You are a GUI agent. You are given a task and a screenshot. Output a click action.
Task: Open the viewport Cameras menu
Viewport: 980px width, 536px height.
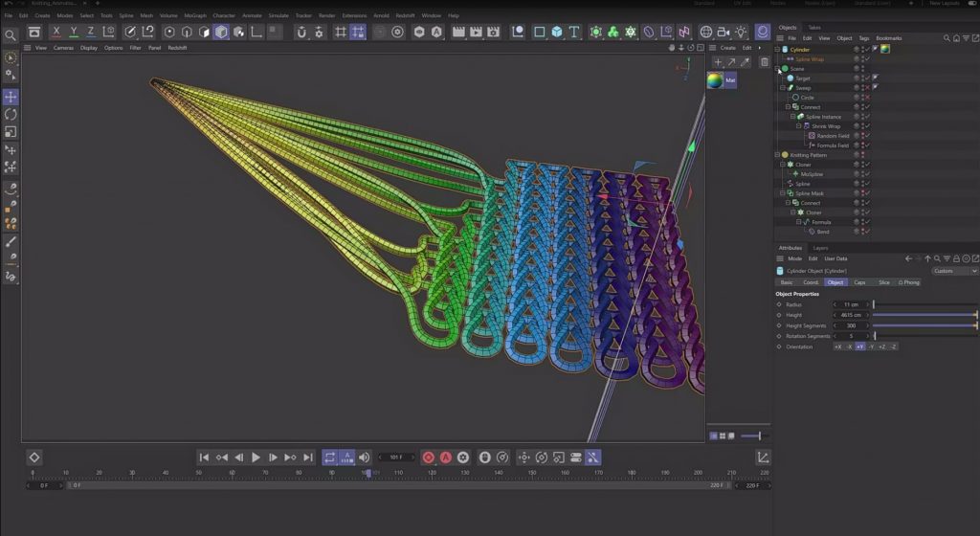[63, 48]
